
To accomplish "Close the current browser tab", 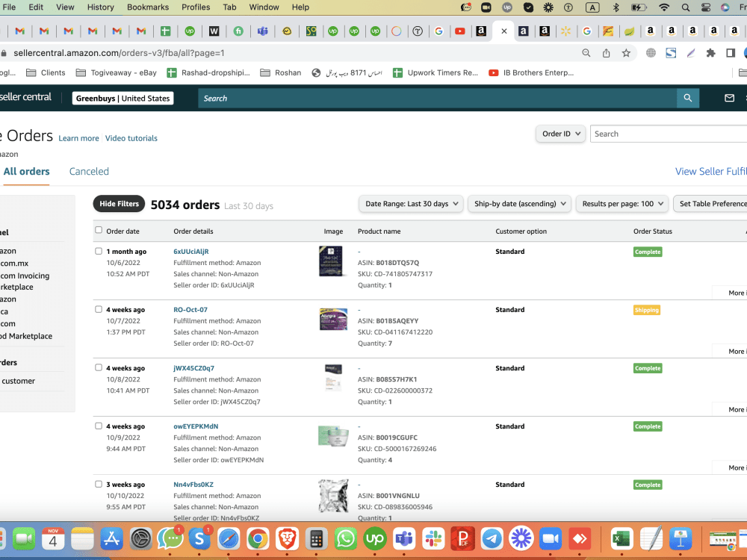I will (x=503, y=31).
